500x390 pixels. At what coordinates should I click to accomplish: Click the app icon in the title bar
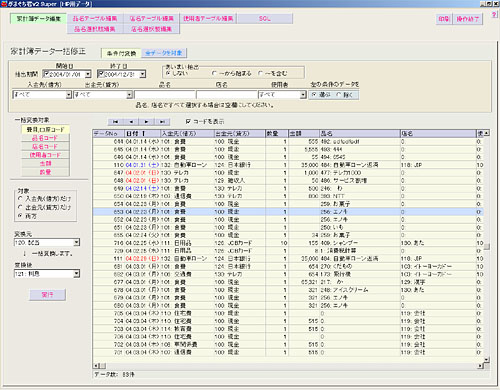tap(4, 4)
